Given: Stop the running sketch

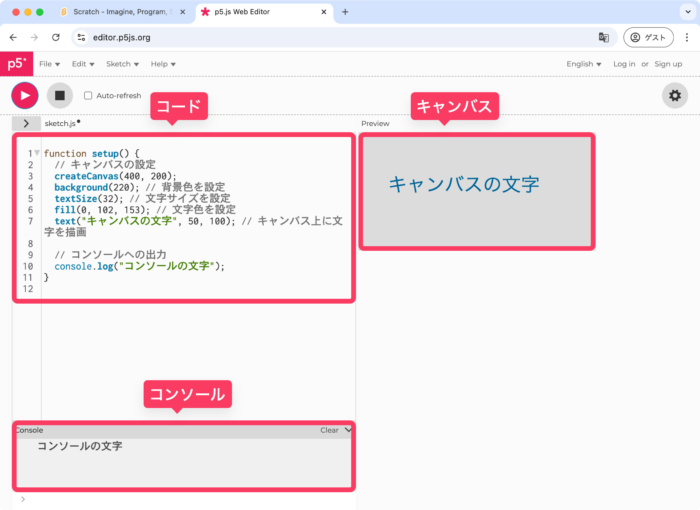Looking at the screenshot, I should [60, 95].
